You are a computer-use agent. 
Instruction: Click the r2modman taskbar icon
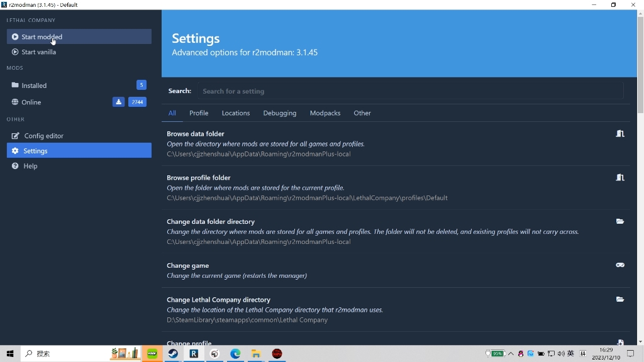pos(194,353)
